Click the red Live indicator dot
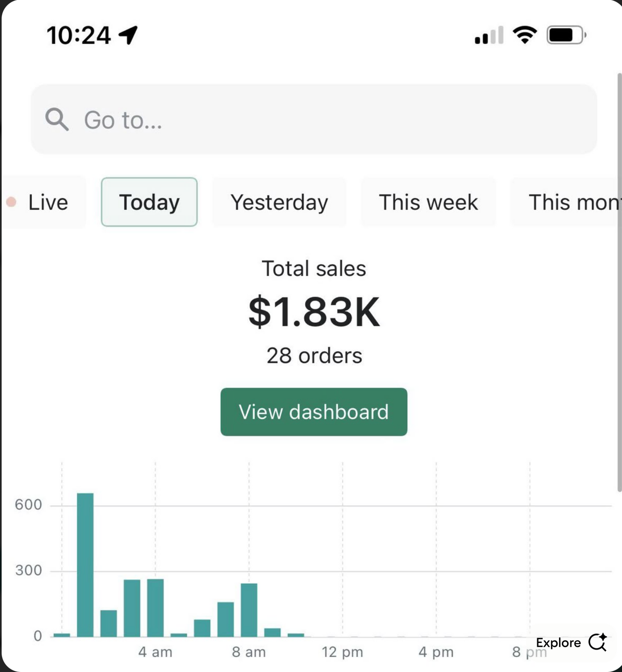This screenshot has height=672, width=622. point(11,202)
